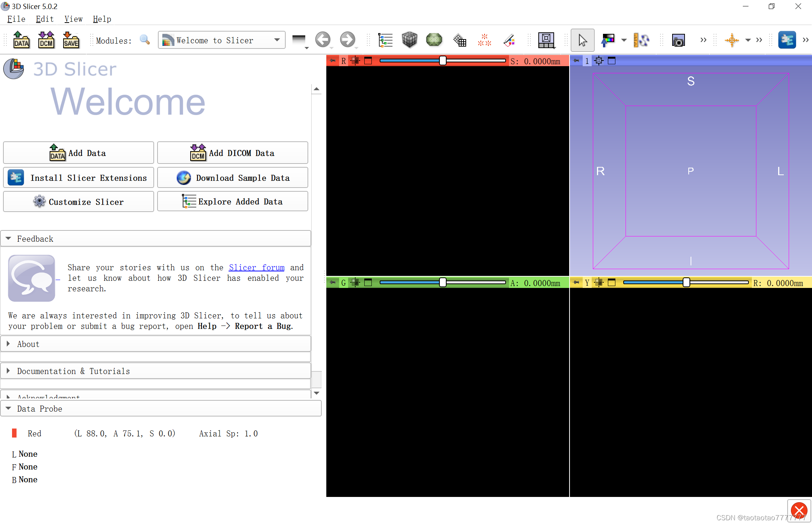Click the Save scene toolbar icon
The image size is (812, 524).
tap(71, 40)
